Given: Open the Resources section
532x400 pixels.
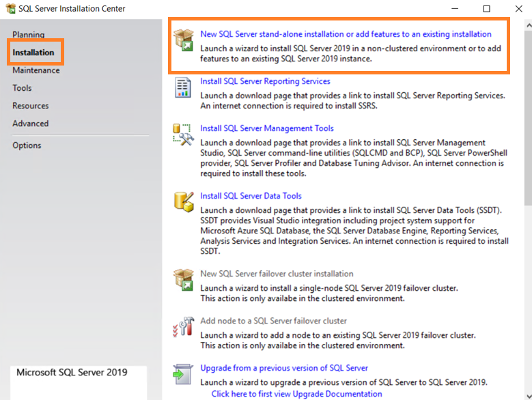Looking at the screenshot, I should click(31, 106).
